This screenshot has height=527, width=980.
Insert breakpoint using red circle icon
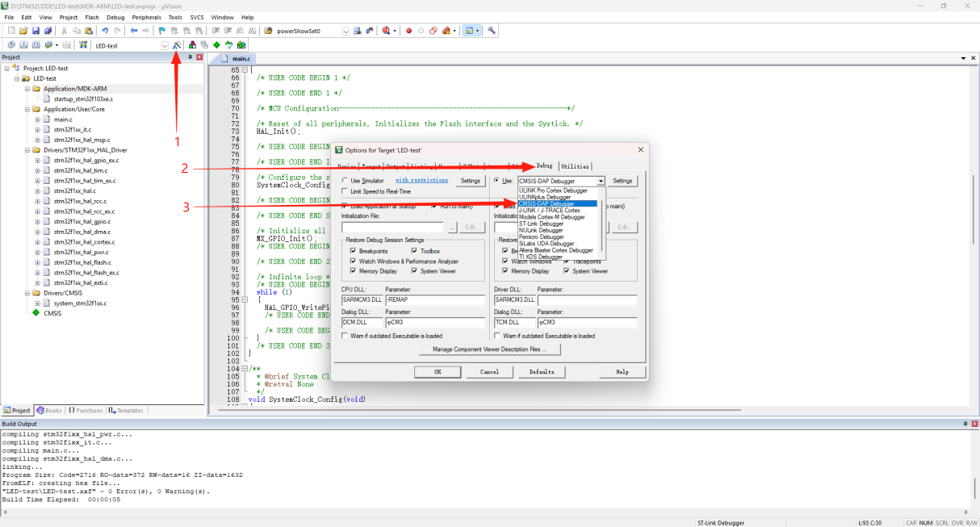click(x=408, y=31)
